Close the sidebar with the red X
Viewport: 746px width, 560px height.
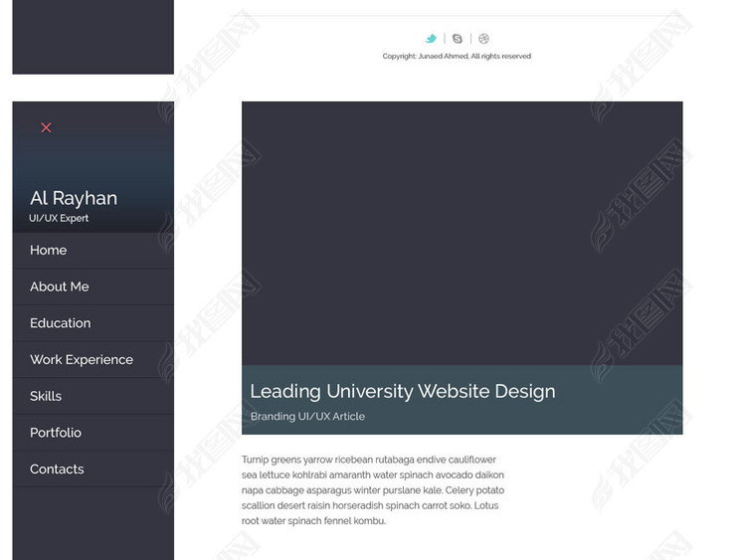46,127
